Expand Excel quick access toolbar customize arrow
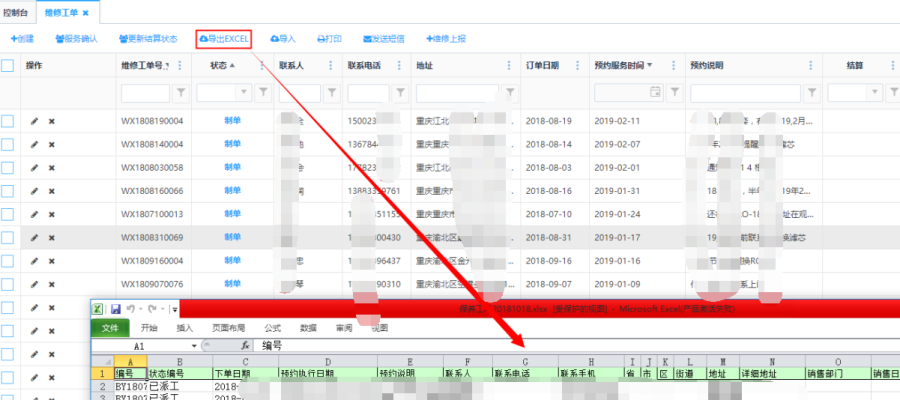The image size is (900, 400). point(174,310)
